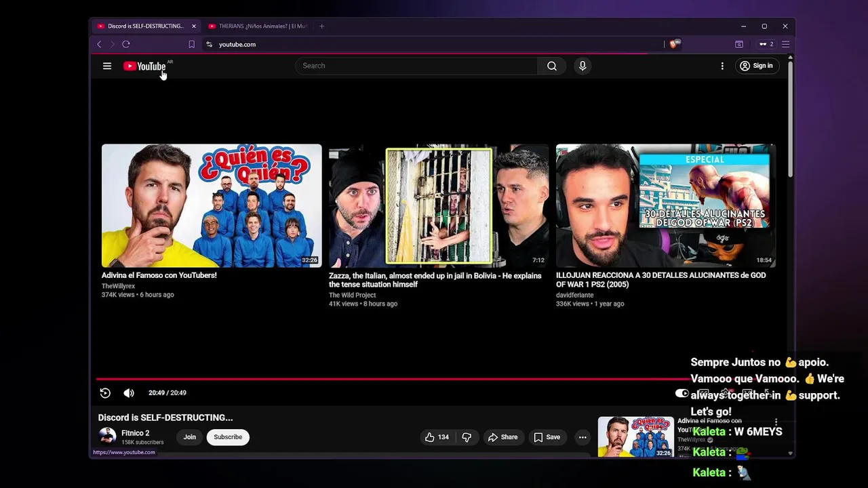Open the Zazza, the Italian video title
Viewport: 868px width, 488px height.
[435, 280]
